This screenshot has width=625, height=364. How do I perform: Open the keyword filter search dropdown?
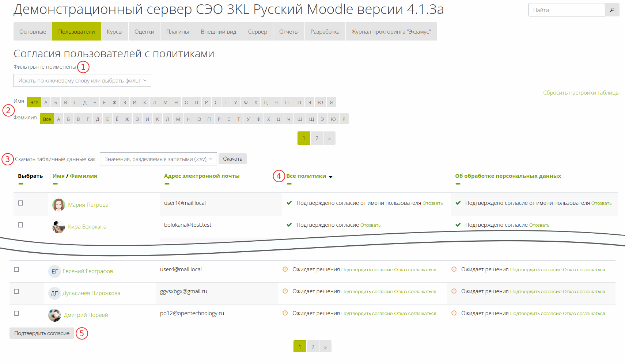click(x=82, y=81)
